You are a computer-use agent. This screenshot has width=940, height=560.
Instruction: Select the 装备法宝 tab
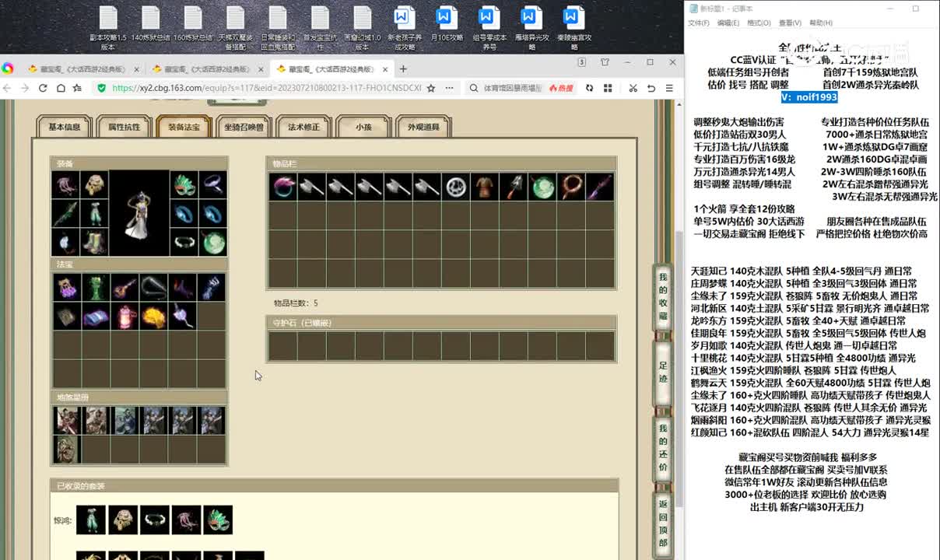pyautogui.click(x=184, y=127)
